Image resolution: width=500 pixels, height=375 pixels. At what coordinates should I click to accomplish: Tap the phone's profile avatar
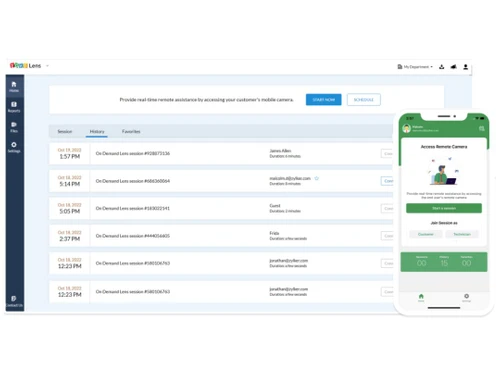click(x=406, y=128)
